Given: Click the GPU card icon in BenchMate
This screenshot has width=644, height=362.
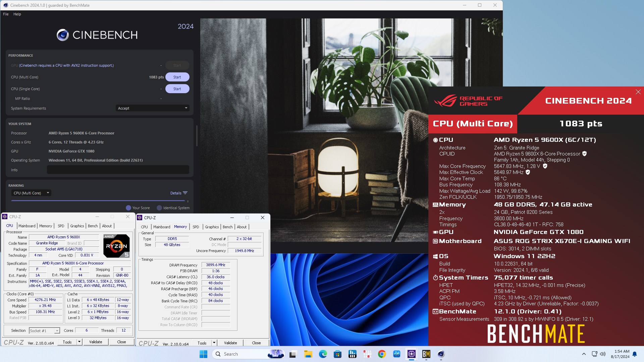Looking at the screenshot, I should 435,232.
